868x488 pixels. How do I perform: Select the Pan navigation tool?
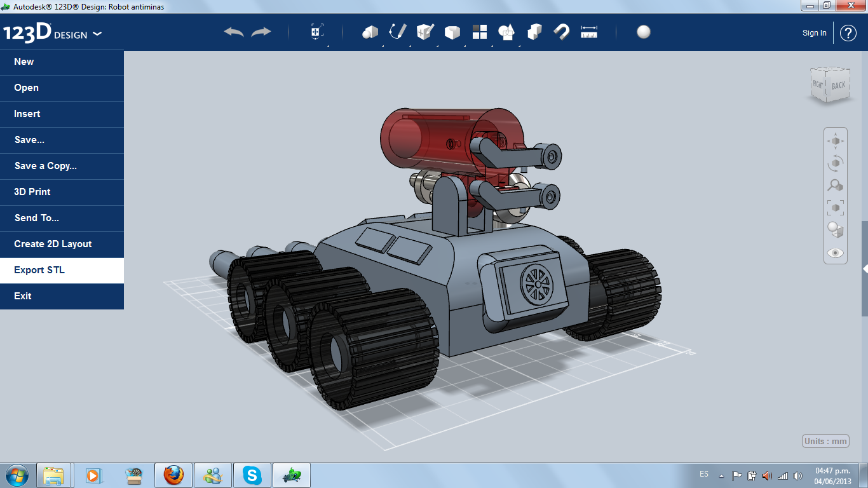pyautogui.click(x=836, y=140)
